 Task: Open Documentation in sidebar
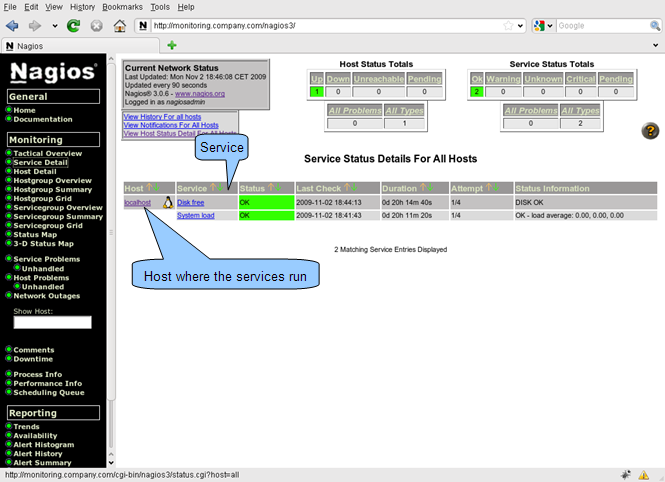(x=43, y=120)
